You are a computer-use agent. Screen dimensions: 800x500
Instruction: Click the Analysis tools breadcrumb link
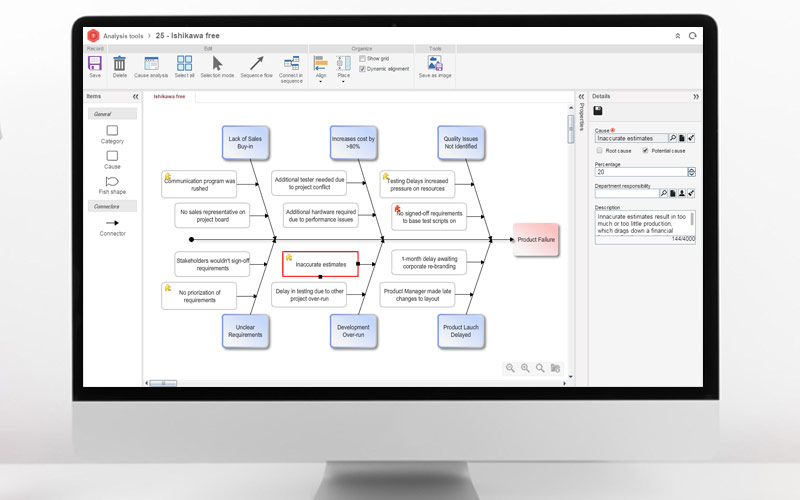coord(125,36)
